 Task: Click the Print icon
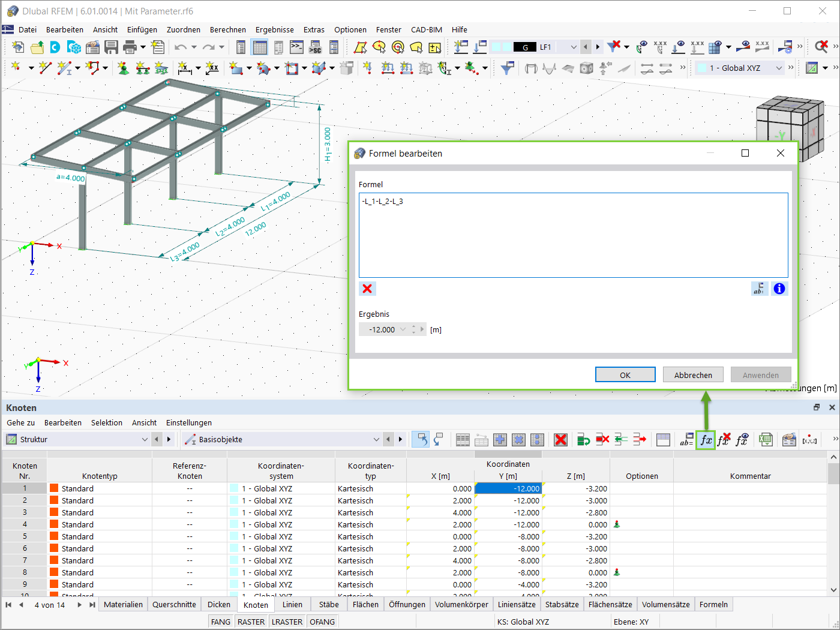[x=130, y=47]
